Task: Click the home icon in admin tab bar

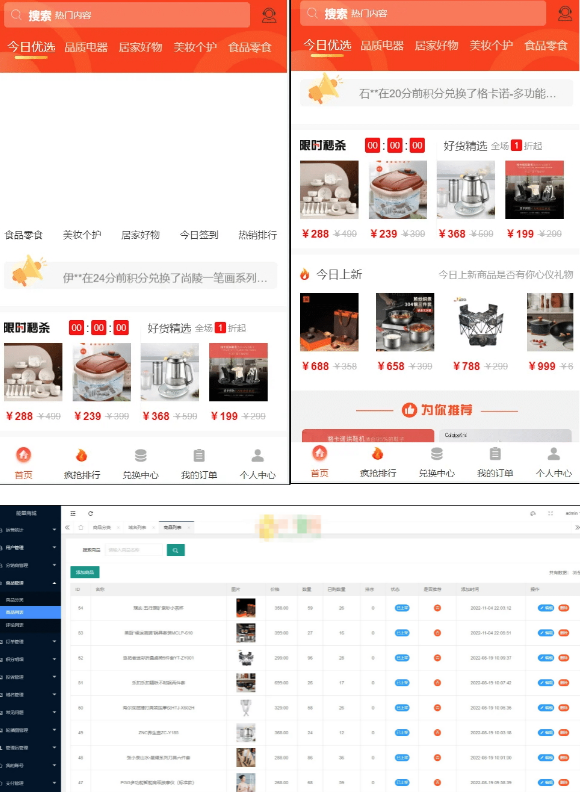Action: 81,527
